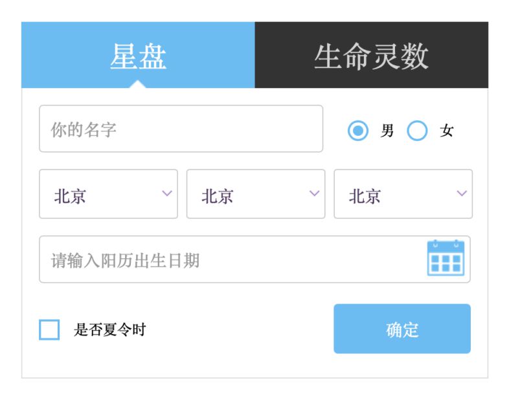The image size is (518, 420).
Task: Click the 请输入阳历出生日期 date field
Action: pyautogui.click(x=194, y=258)
